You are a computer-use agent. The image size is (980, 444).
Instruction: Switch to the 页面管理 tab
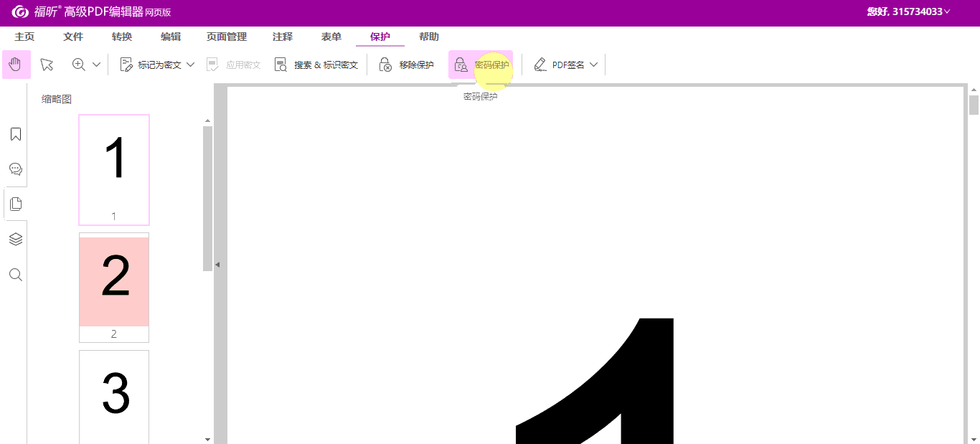tap(227, 37)
